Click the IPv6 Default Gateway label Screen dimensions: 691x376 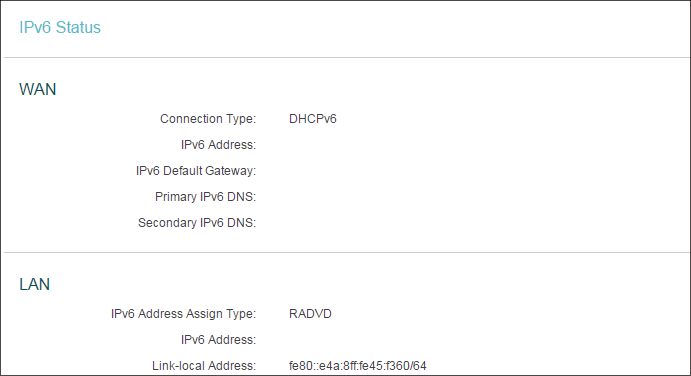click(x=196, y=171)
